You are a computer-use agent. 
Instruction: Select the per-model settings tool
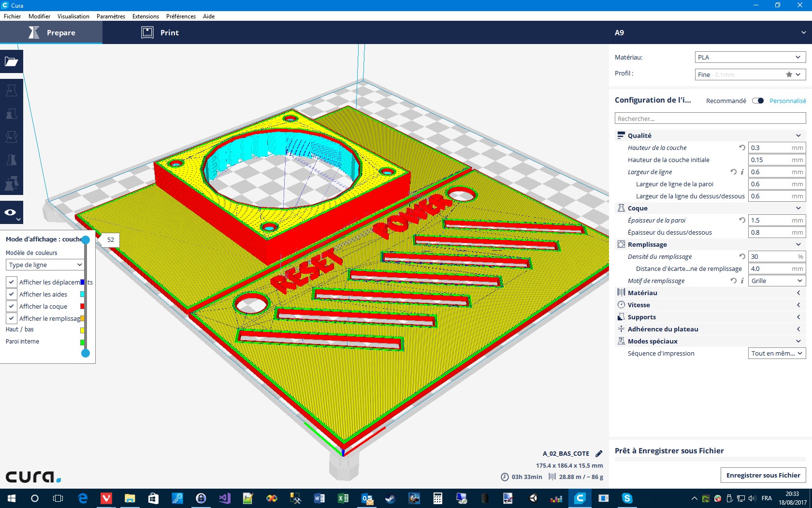pos(12,183)
